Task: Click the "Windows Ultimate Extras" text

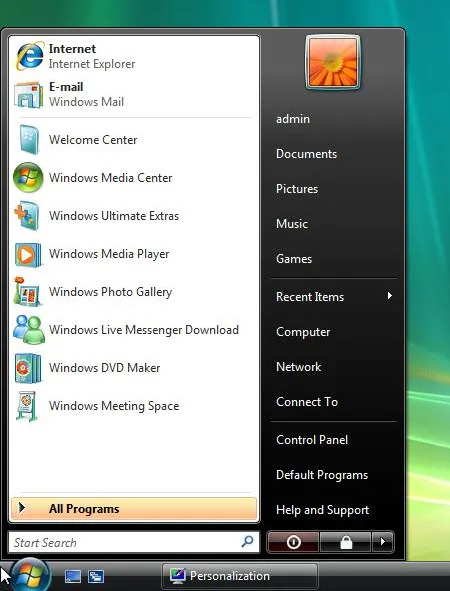Action: tap(114, 216)
